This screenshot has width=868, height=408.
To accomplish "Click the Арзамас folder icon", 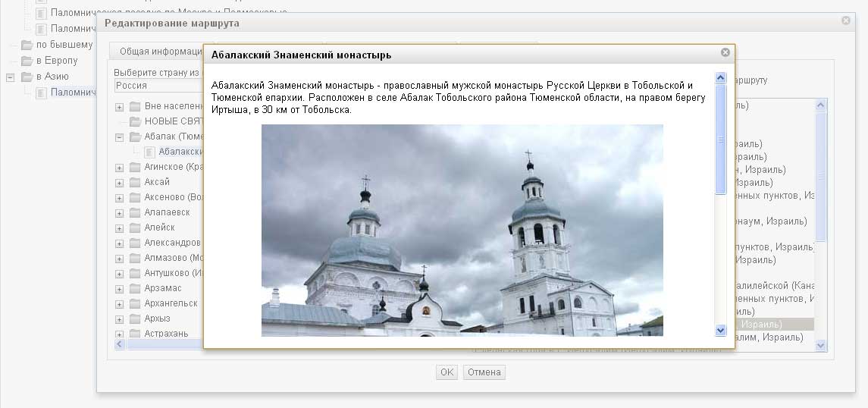I will 135,288.
